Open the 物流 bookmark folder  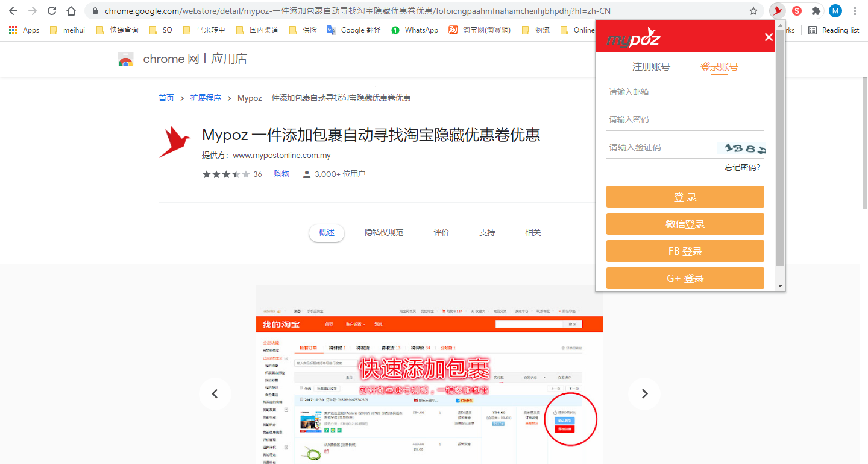pos(536,30)
